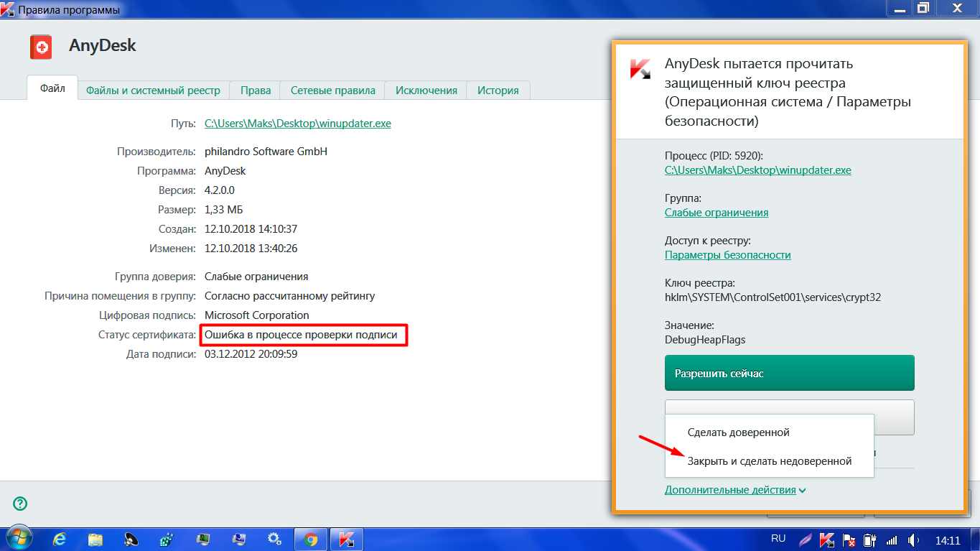Click the blue-screen computer icon on the taskbar

point(239,539)
